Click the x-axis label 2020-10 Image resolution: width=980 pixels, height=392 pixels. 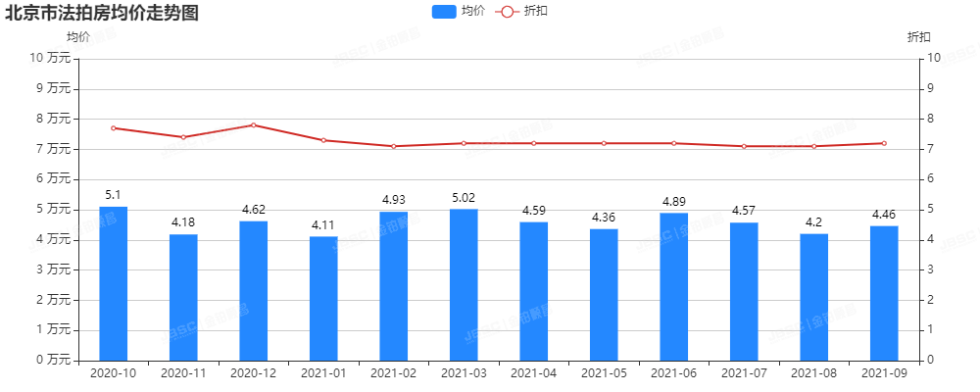click(113, 373)
